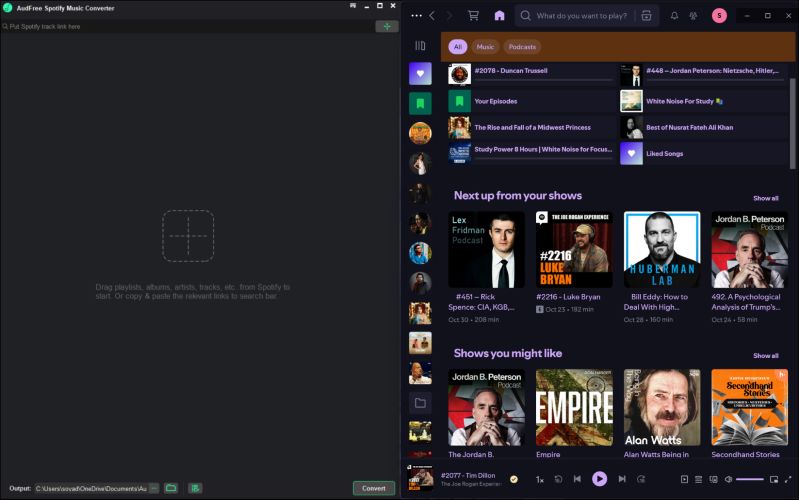Go forward with Spotify forward arrow

(x=449, y=16)
